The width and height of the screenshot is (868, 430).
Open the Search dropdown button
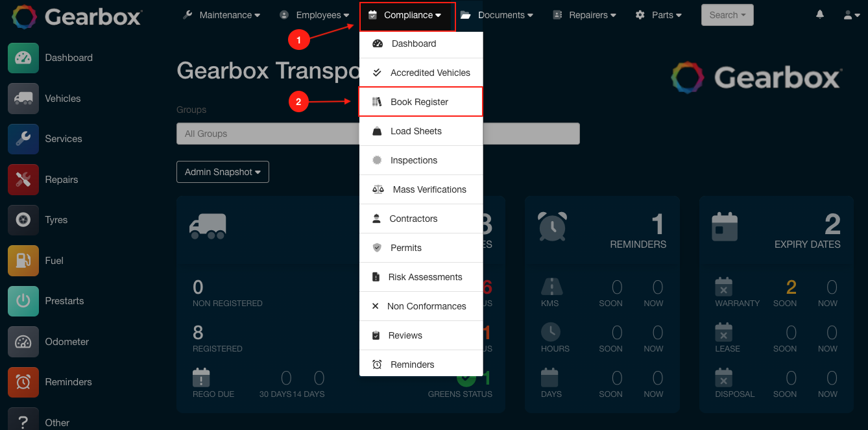point(727,15)
